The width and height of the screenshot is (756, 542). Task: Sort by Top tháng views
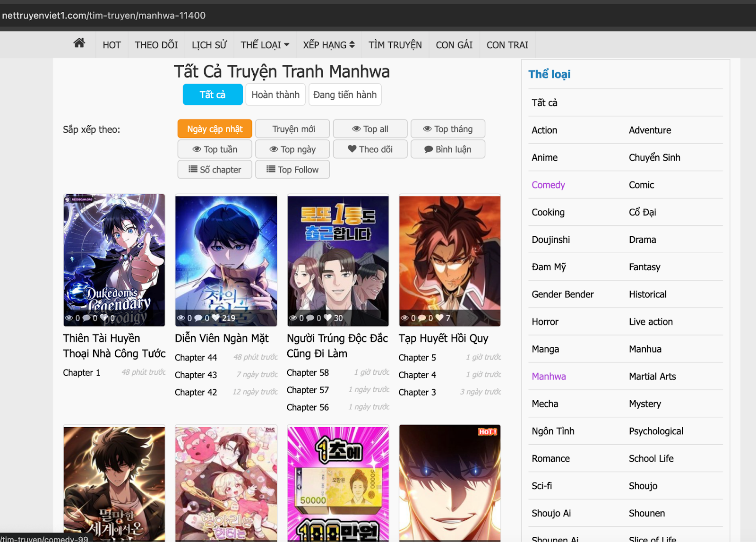(x=447, y=129)
